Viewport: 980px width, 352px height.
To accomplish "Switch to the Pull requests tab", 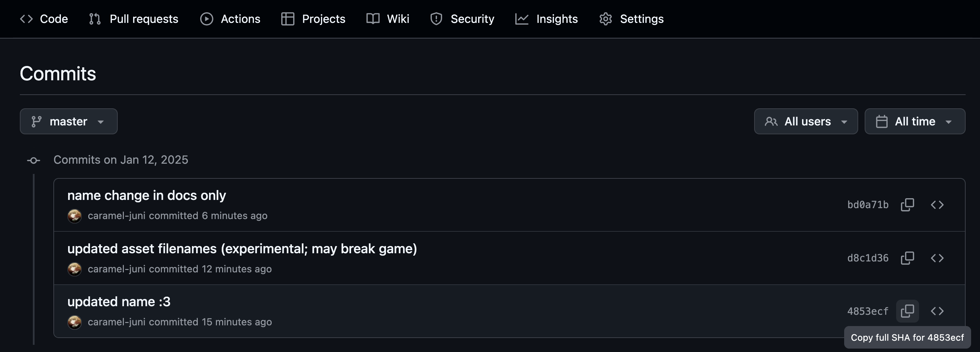I will (133, 19).
